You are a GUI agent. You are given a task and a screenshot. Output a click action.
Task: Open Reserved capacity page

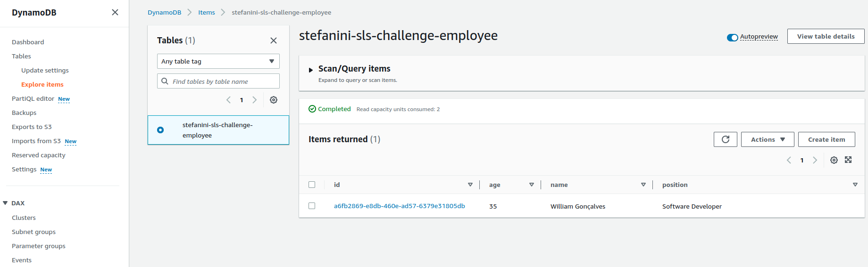coord(39,155)
